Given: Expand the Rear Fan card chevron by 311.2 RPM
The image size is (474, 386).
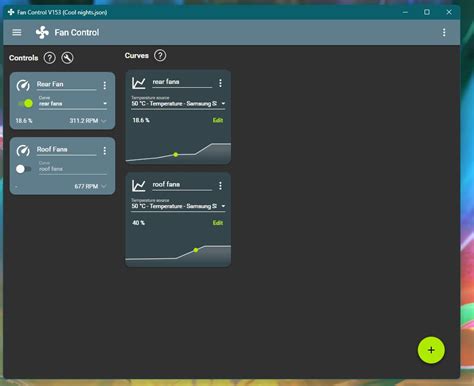Looking at the screenshot, I should tap(104, 121).
